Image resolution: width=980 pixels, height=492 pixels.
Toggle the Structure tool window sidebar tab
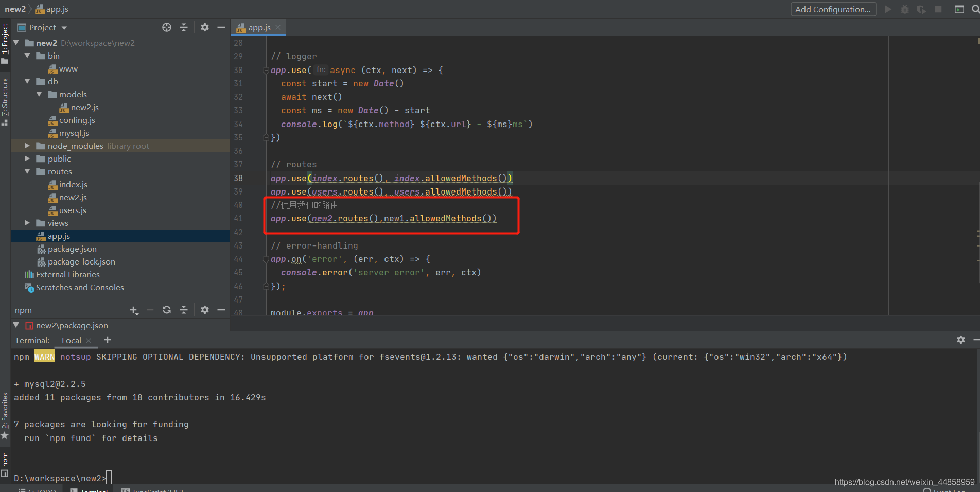(5, 101)
